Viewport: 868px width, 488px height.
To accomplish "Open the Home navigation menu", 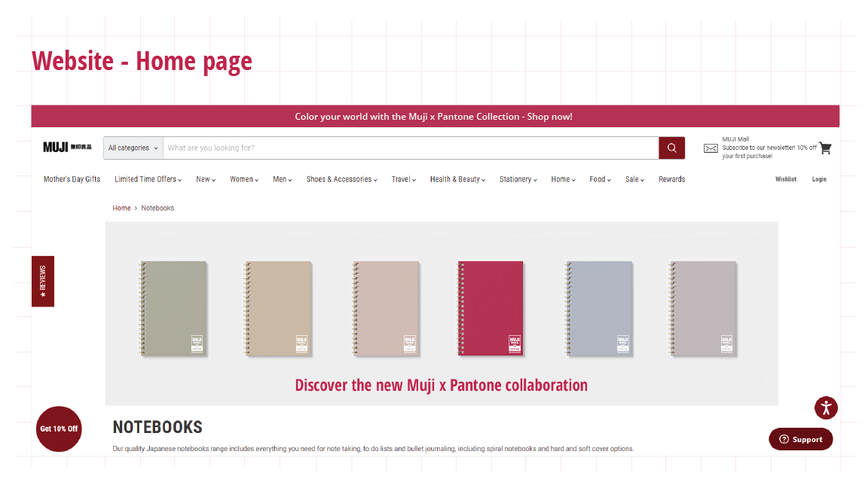I will [x=563, y=179].
